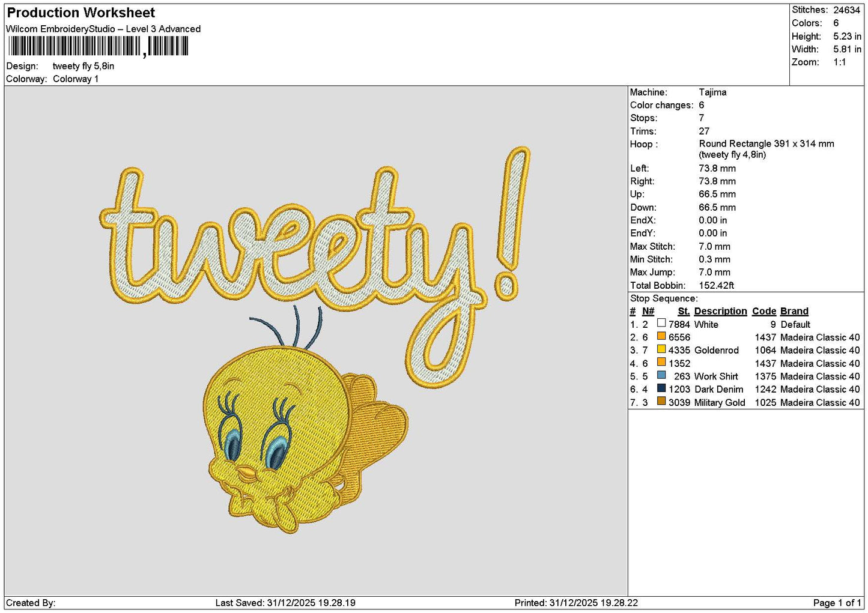Click the Stitches value 24634
Screen dimensions: 868x613
tap(847, 10)
